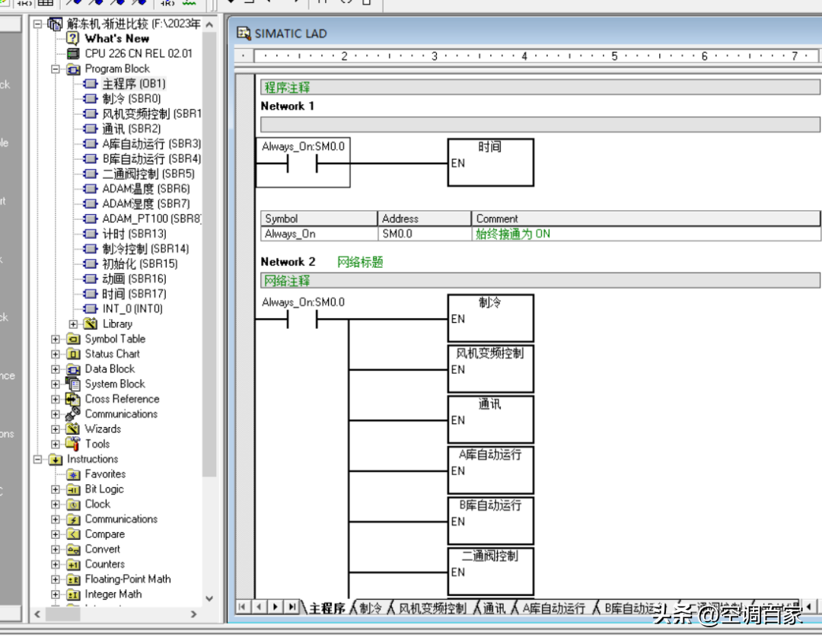This screenshot has width=822, height=644.
Task: Jump to first tab with arrow button
Action: click(x=242, y=607)
